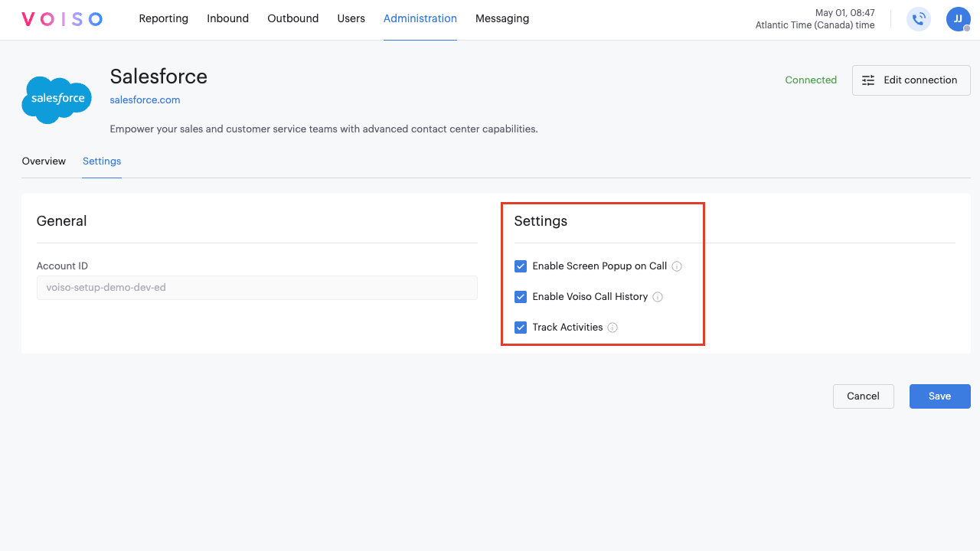The height and width of the screenshot is (551, 980).
Task: Open the JJ user avatar menu
Action: pyautogui.click(x=958, y=19)
